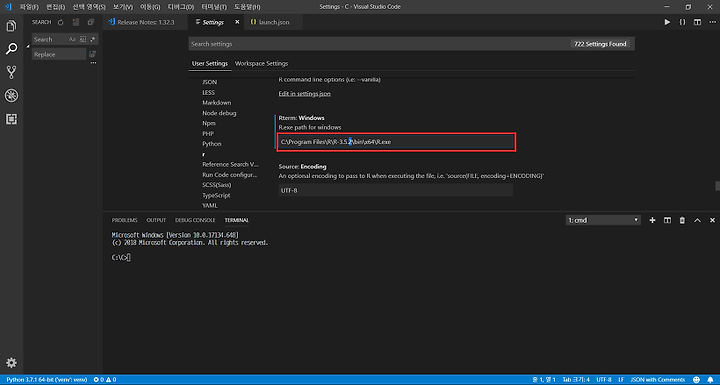Open the 이동(G) menu
This screenshot has height=385, width=720.
[x=150, y=7]
